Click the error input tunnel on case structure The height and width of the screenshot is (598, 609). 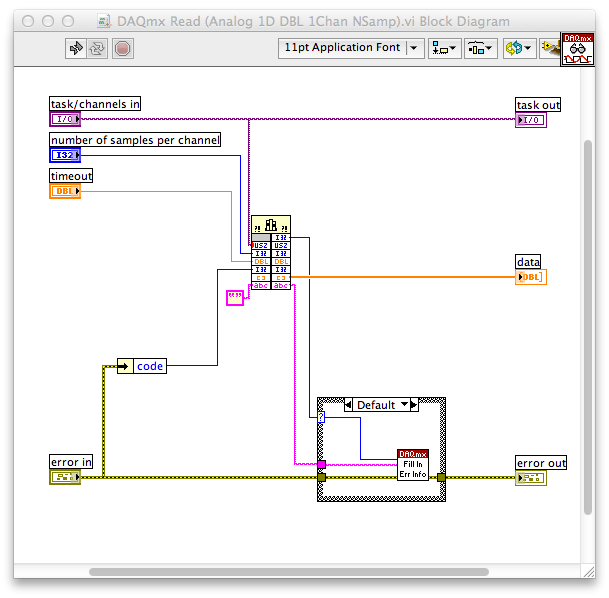pos(322,478)
